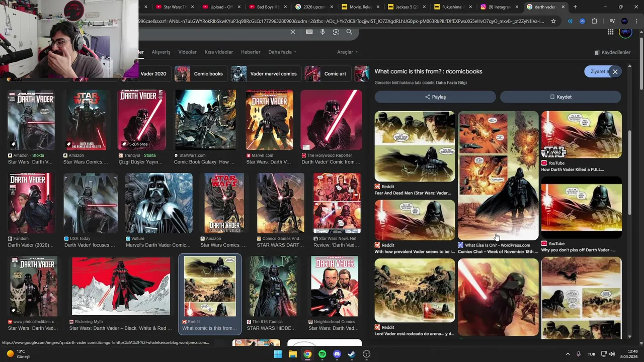The image size is (644, 362).
Task: Open the Haberler search filter
Action: pos(251,52)
